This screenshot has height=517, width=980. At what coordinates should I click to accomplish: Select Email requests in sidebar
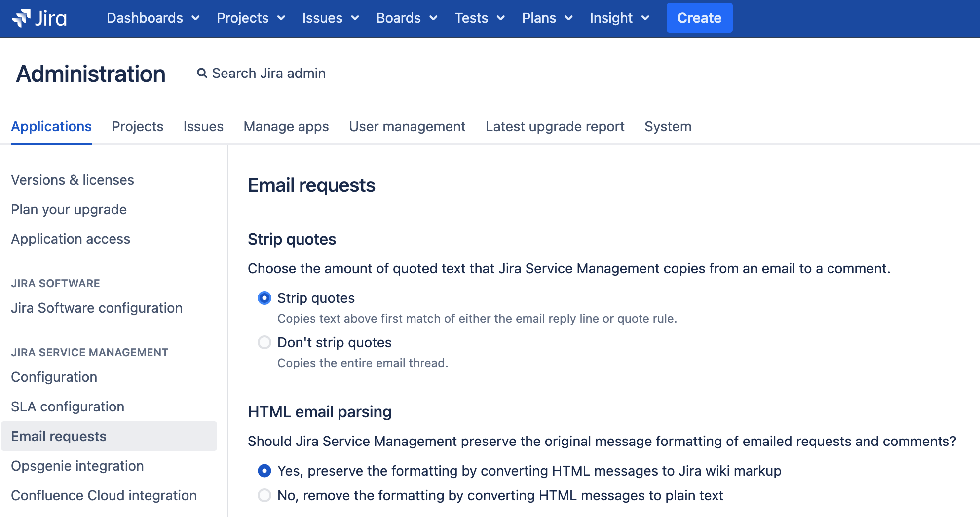pyautogui.click(x=109, y=436)
